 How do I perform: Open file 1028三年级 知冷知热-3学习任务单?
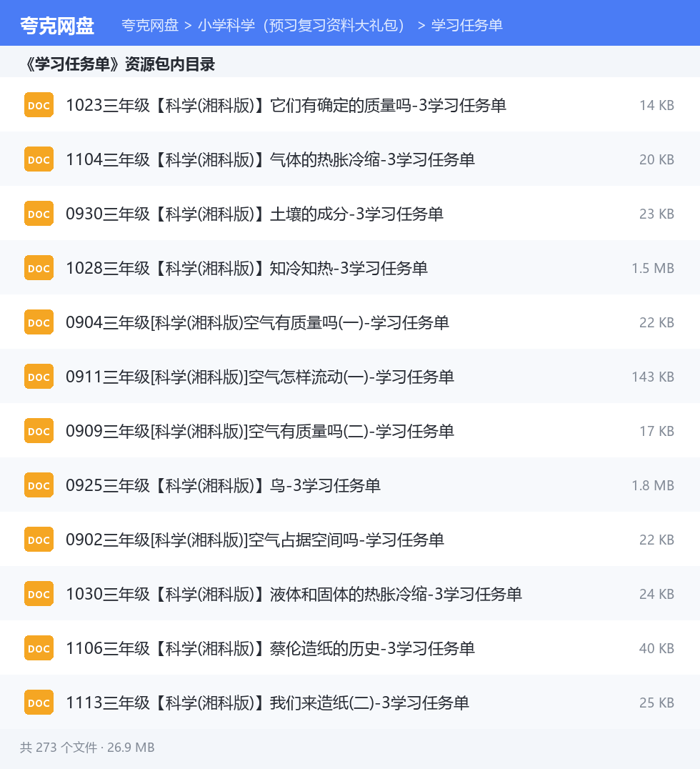coord(247,268)
